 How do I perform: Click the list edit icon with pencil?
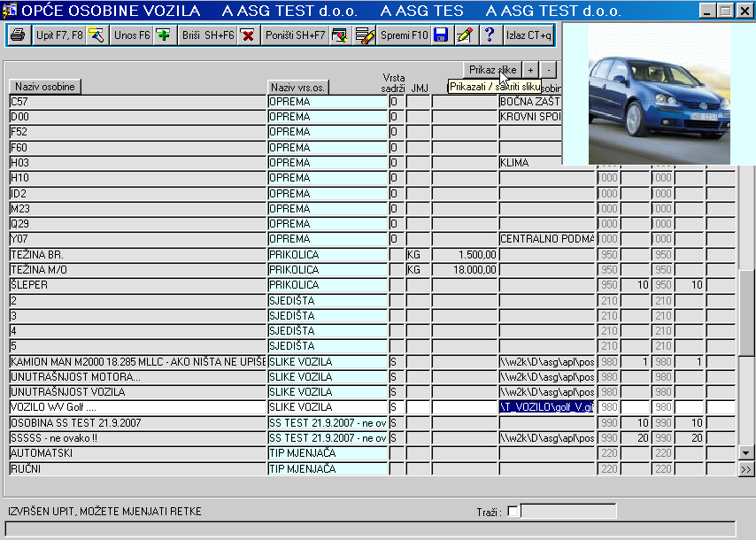[x=365, y=35]
